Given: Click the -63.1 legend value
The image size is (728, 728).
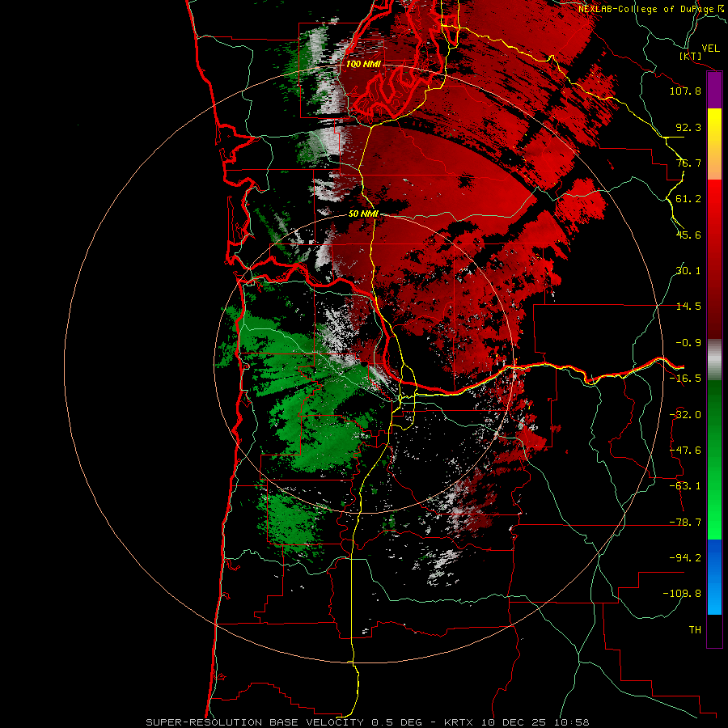Looking at the screenshot, I should click(685, 486).
